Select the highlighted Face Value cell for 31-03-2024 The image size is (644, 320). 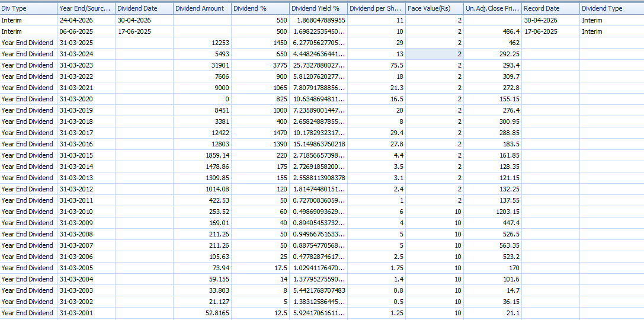[x=434, y=54]
